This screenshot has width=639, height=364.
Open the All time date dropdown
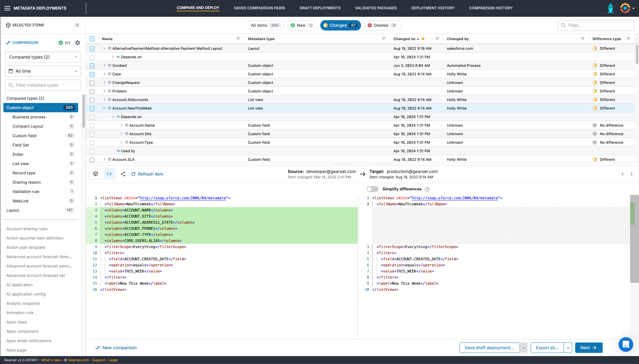(43, 71)
